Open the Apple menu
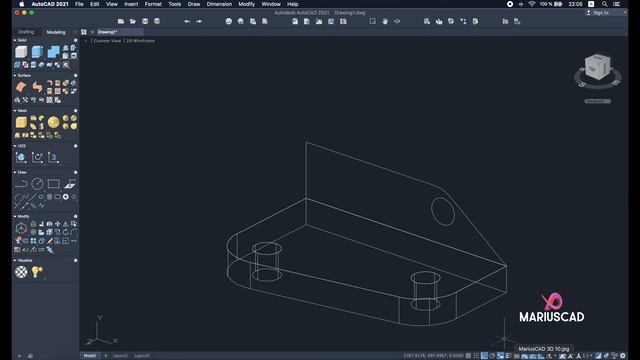 pos(22,4)
